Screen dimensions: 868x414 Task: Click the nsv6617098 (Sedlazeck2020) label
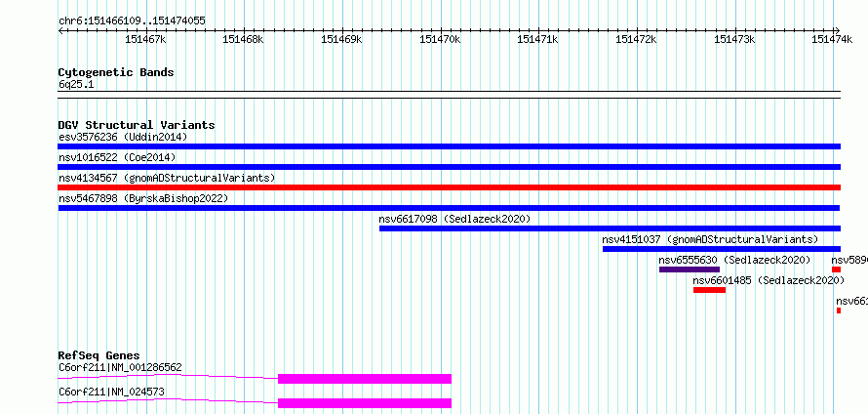pyautogui.click(x=454, y=219)
